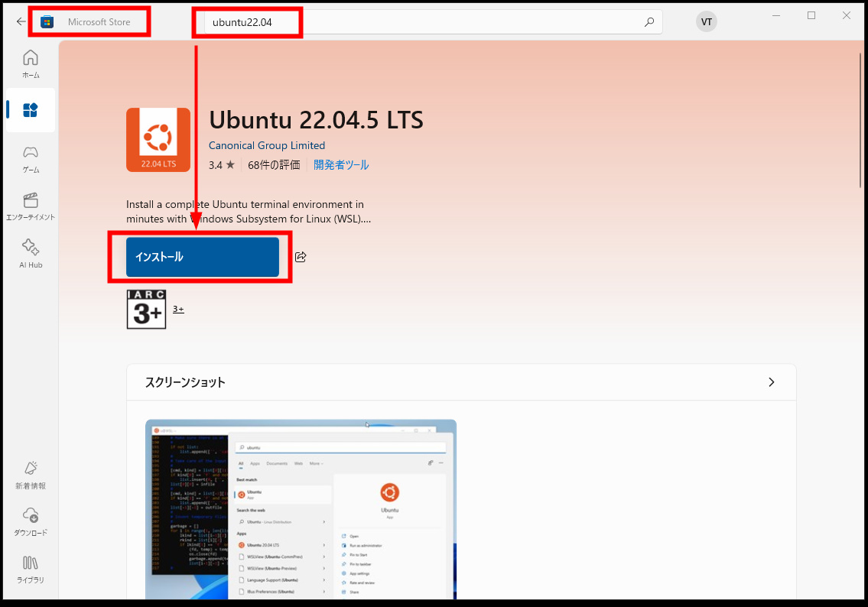The width and height of the screenshot is (868, 607).
Task: Open the VT user profile avatar
Action: [x=707, y=21]
